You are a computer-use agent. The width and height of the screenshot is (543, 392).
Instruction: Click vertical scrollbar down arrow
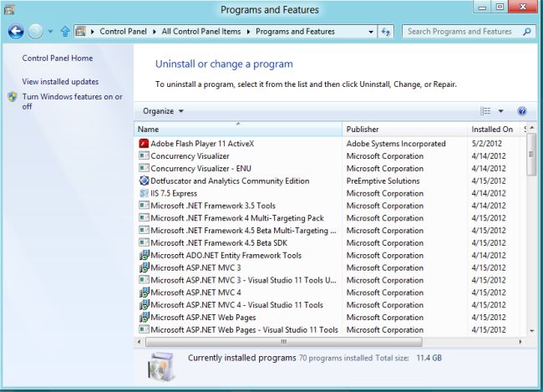pyautogui.click(x=532, y=331)
